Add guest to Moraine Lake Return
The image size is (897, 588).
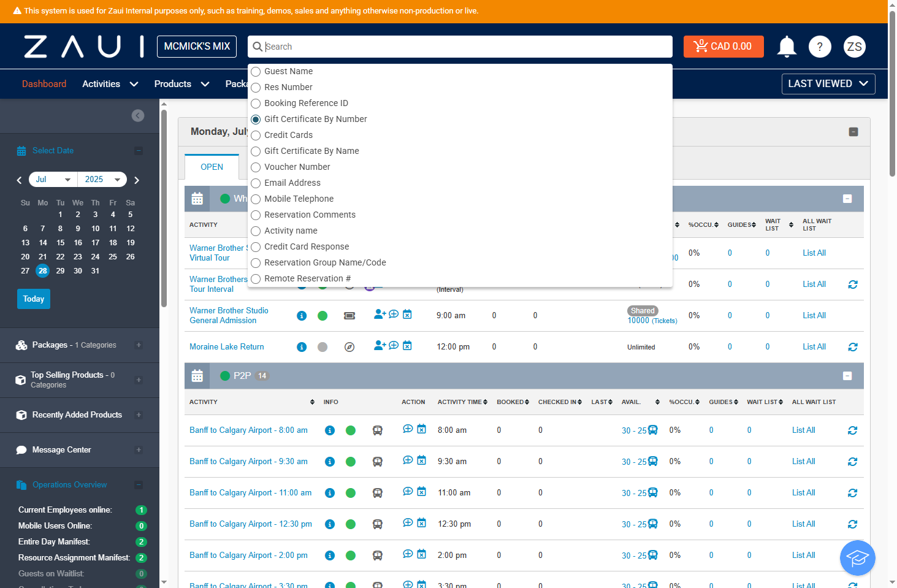pos(380,346)
